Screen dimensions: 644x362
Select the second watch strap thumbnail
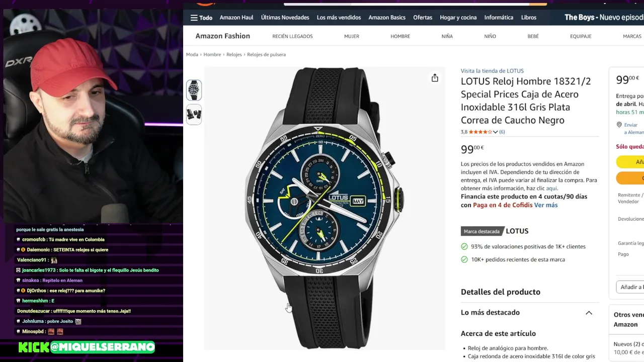tap(194, 114)
